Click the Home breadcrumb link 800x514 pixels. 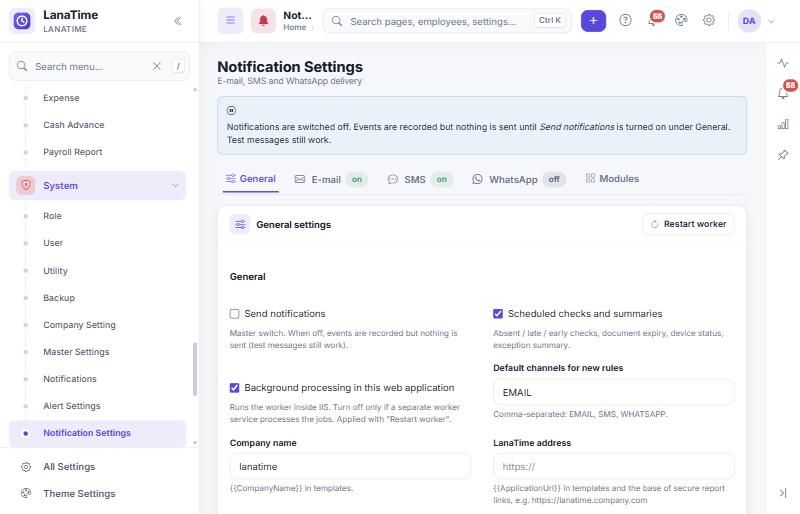pyautogui.click(x=295, y=28)
